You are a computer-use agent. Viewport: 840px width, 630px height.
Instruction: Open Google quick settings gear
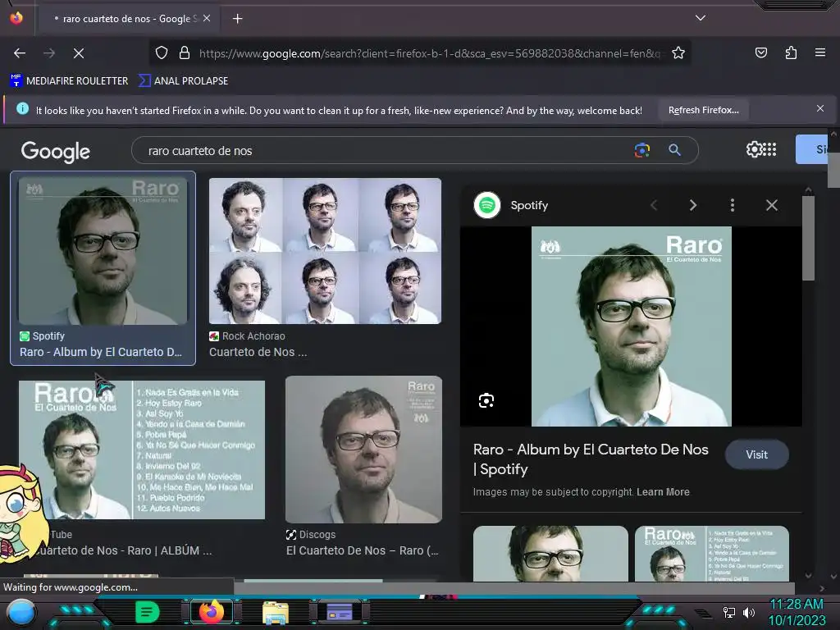coord(754,149)
